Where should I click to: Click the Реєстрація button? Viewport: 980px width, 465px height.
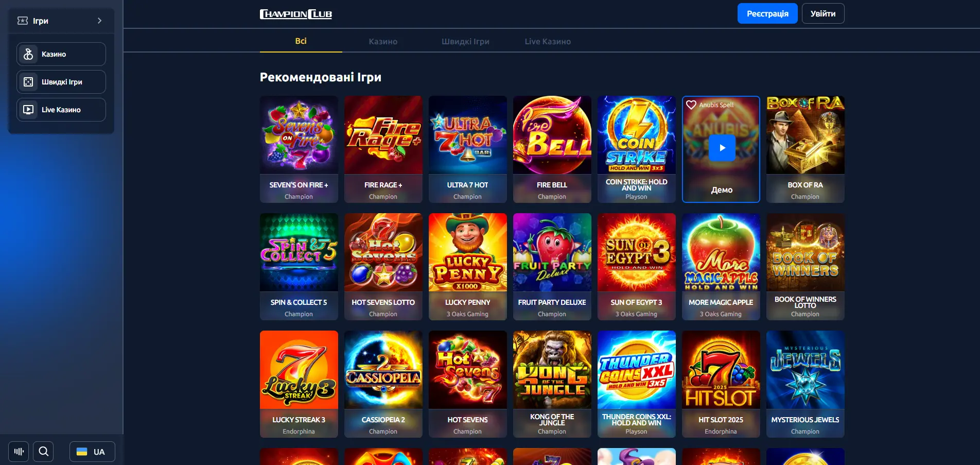pos(767,13)
